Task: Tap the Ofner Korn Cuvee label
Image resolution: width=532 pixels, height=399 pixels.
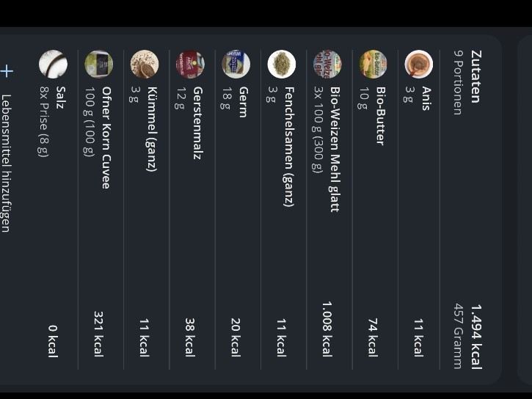Action: 106,137
